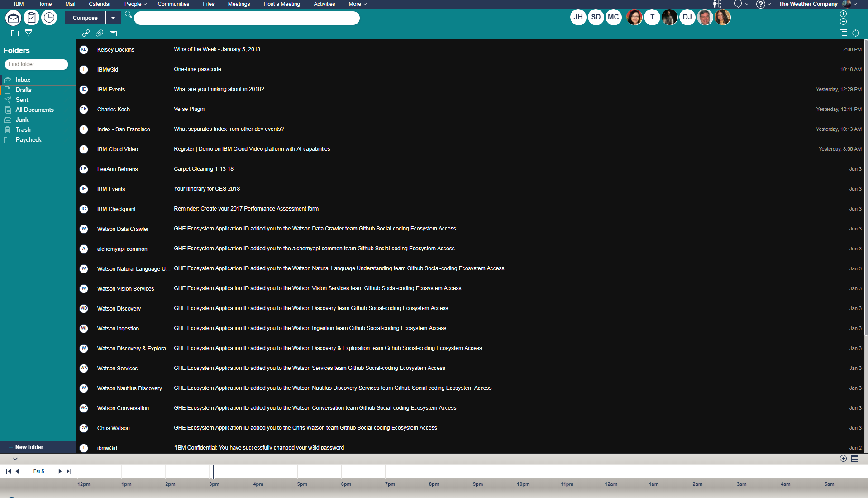This screenshot has height=498, width=868.
Task: Click the DJ contact bubble
Action: pos(687,17)
